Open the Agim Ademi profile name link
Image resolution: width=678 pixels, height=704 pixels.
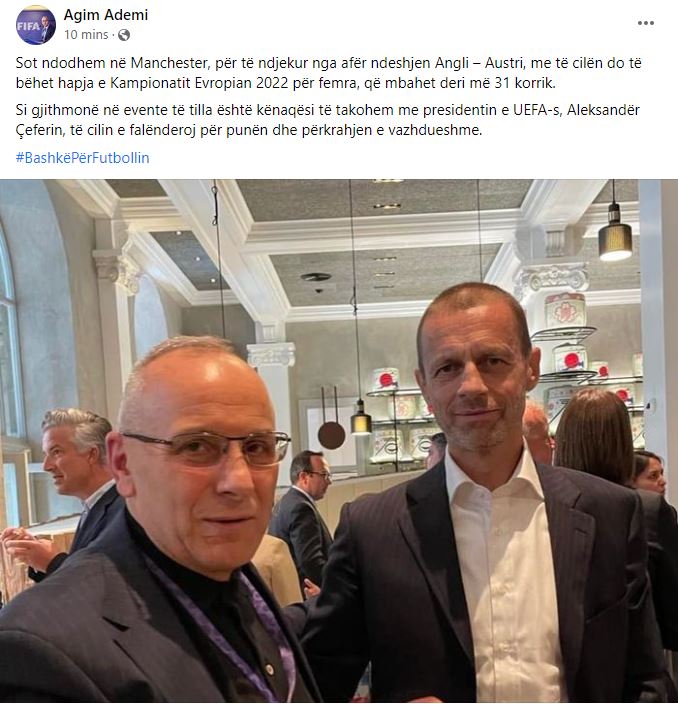coord(106,15)
